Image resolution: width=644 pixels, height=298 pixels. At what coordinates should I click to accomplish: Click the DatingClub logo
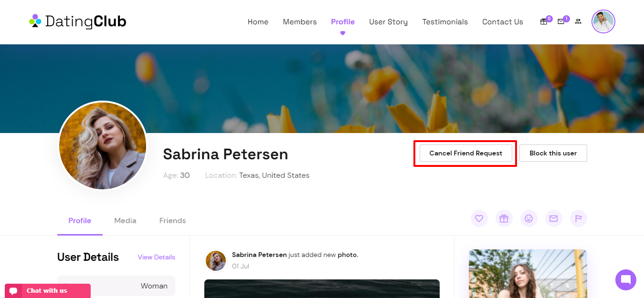[78, 21]
